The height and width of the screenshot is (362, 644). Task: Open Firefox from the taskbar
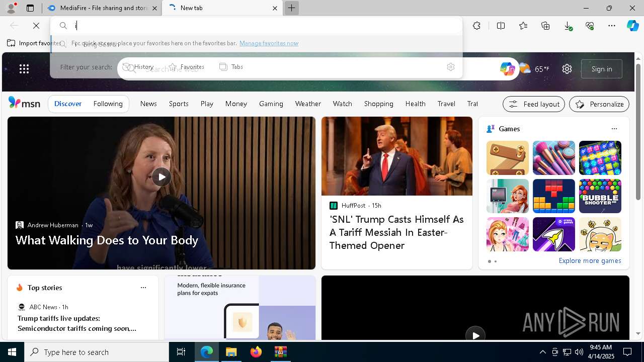(x=256, y=352)
